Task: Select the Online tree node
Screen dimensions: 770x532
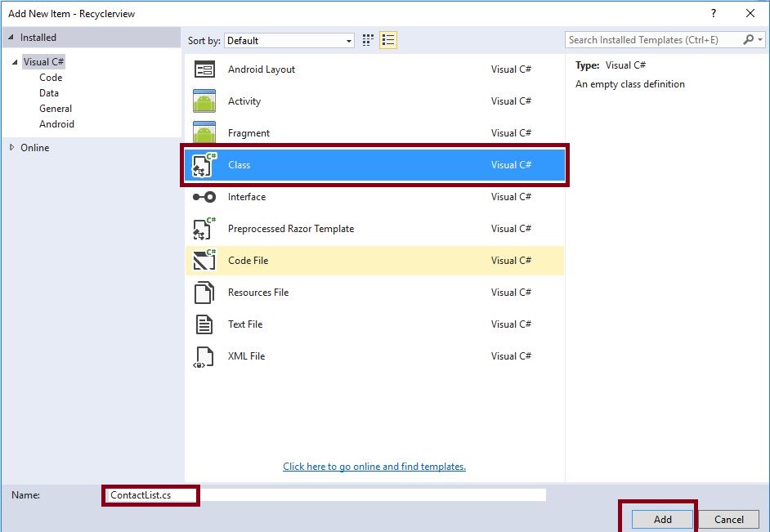Action: [x=35, y=148]
